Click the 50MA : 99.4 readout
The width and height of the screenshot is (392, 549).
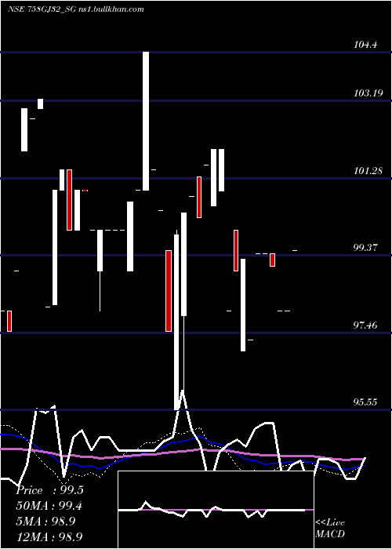point(49,506)
